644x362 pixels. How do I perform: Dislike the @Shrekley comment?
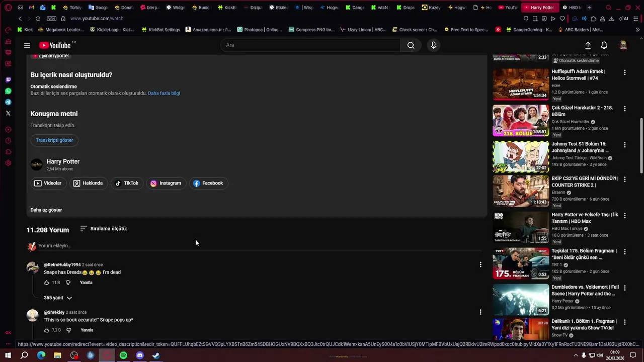(69, 330)
